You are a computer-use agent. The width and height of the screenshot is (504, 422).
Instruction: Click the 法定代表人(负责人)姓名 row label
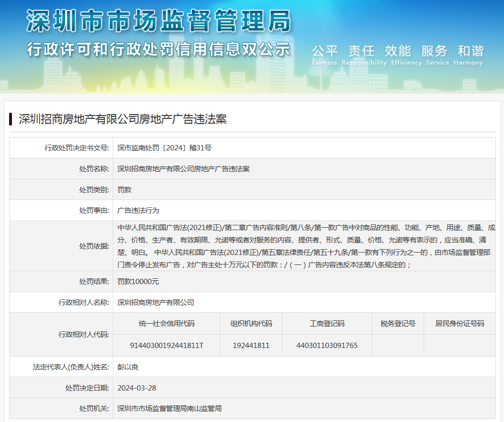pyautogui.click(x=71, y=367)
